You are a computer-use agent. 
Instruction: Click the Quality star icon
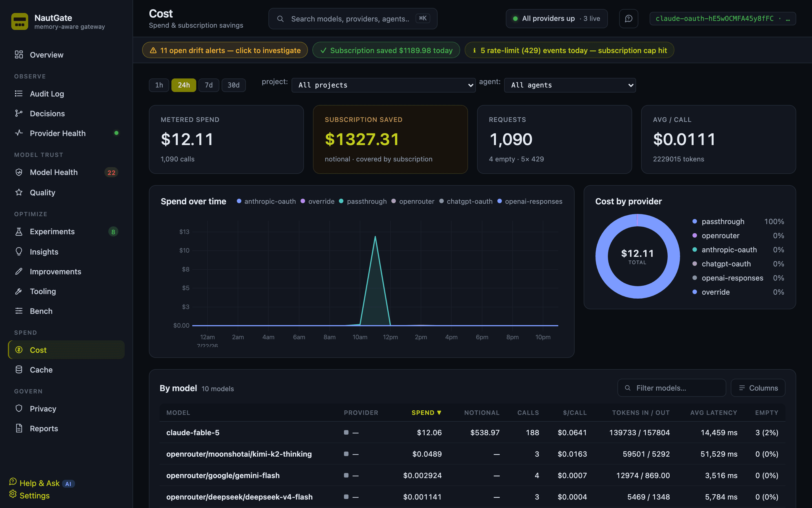[x=19, y=192]
